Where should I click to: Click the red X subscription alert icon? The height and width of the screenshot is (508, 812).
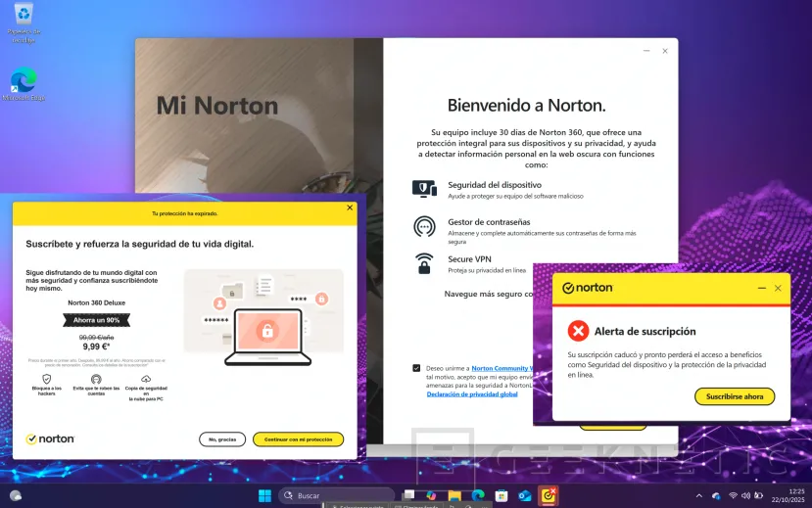click(578, 331)
